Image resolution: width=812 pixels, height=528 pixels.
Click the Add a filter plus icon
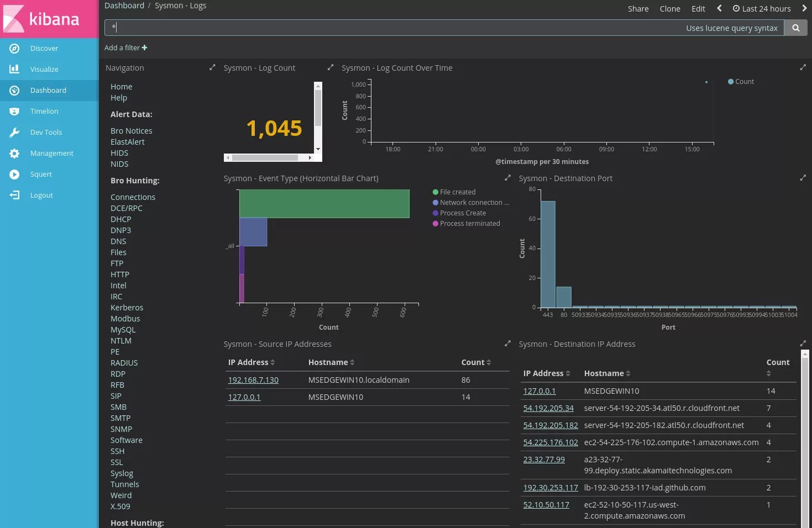pyautogui.click(x=144, y=48)
